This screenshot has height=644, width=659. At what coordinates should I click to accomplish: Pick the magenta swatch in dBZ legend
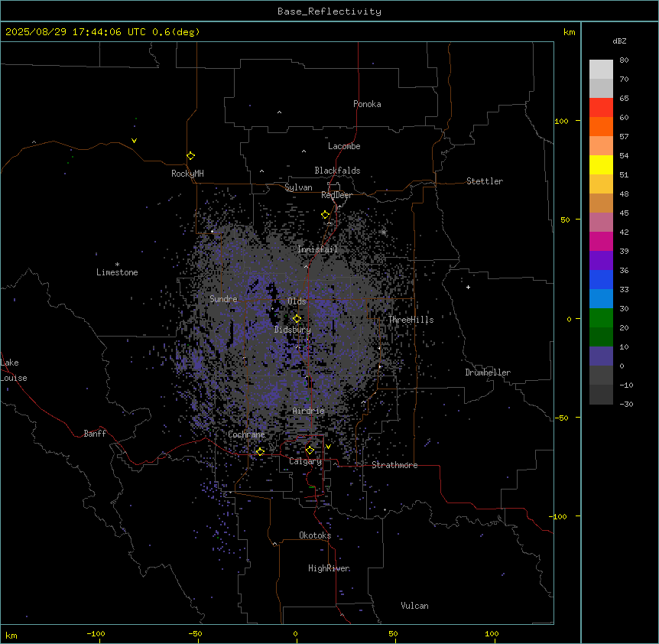(601, 241)
